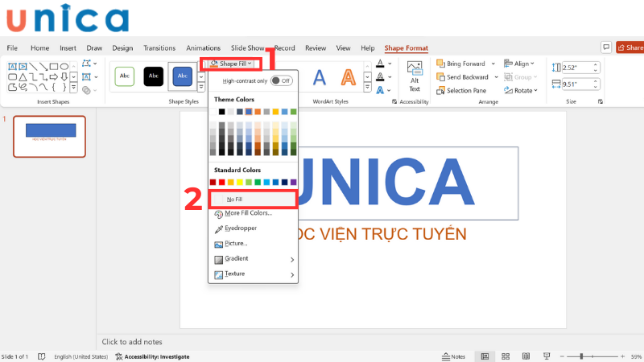This screenshot has width=644, height=362.
Task: Switch to the Animations tab
Action: (x=204, y=48)
